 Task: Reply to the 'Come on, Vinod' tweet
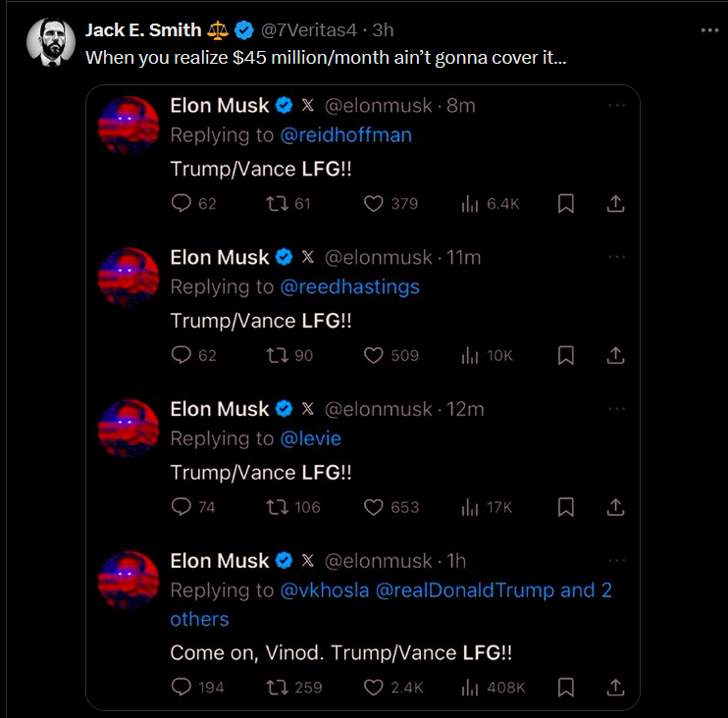[181, 688]
